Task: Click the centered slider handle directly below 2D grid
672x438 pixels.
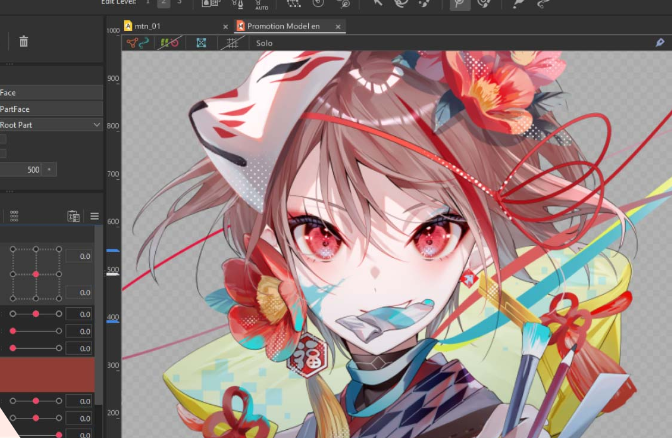Action: click(x=36, y=314)
